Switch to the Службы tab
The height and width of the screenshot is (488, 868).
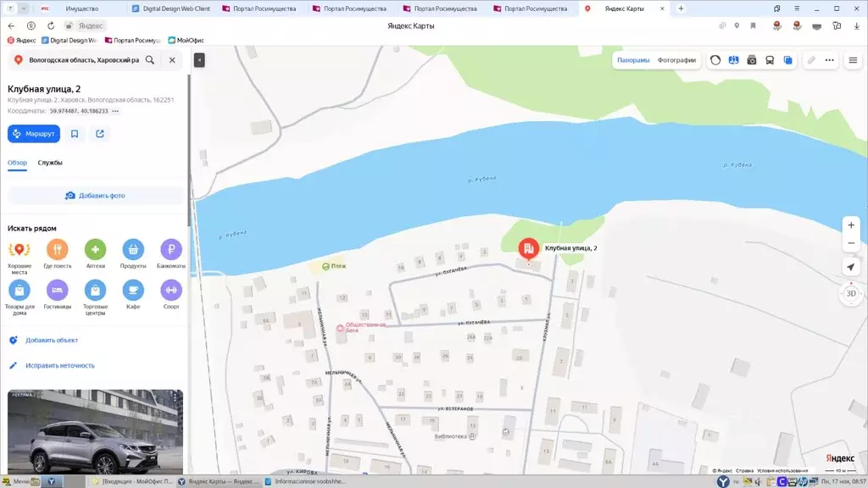pyautogui.click(x=52, y=163)
